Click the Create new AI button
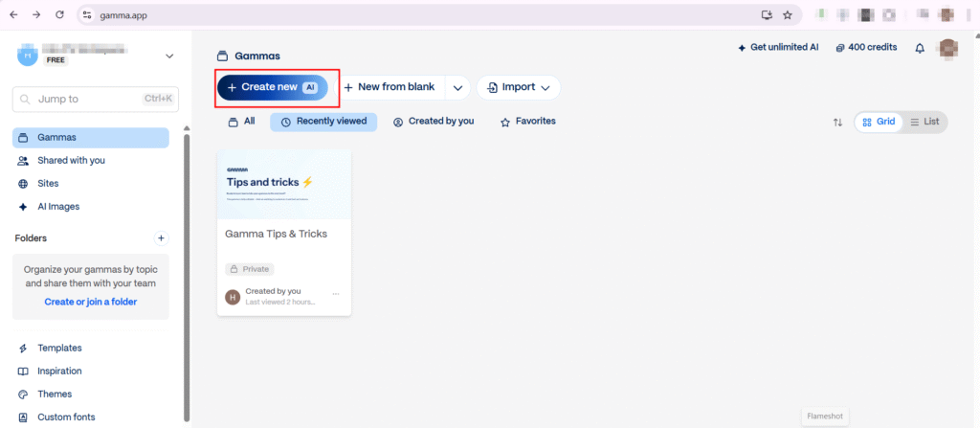Image resolution: width=980 pixels, height=428 pixels. coord(273,87)
